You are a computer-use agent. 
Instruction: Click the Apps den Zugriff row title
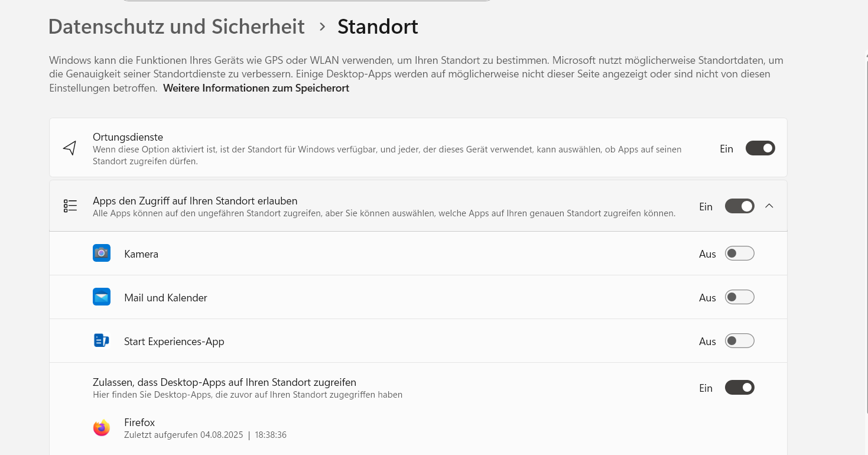pyautogui.click(x=195, y=201)
